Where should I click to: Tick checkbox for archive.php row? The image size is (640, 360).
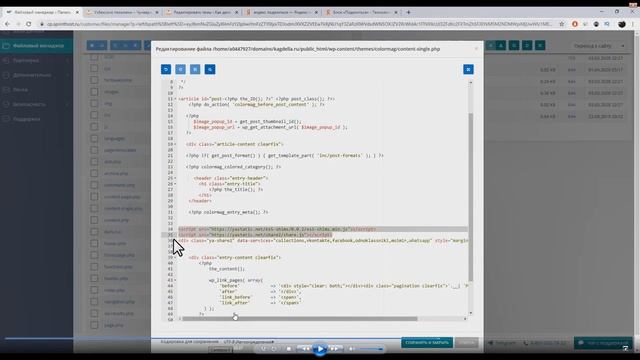(94, 173)
